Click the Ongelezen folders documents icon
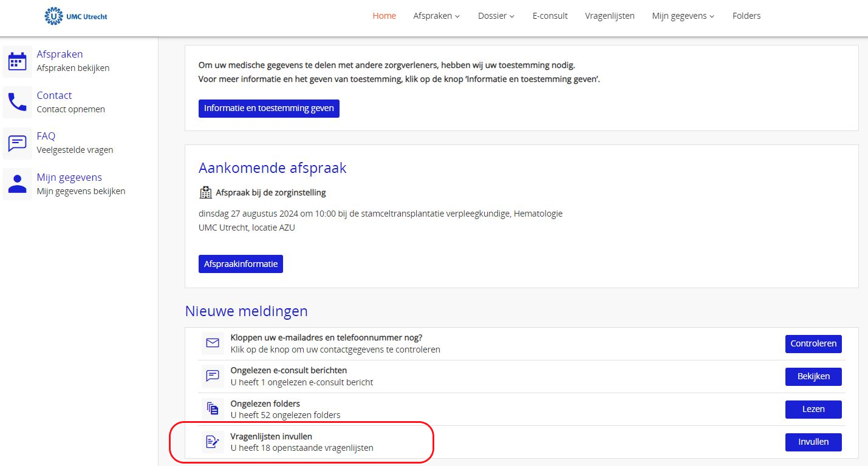The image size is (868, 466). coord(213,409)
